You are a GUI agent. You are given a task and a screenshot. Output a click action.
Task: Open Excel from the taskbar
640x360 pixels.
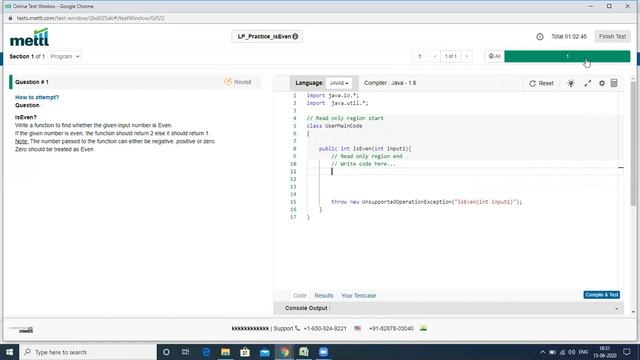(304, 352)
